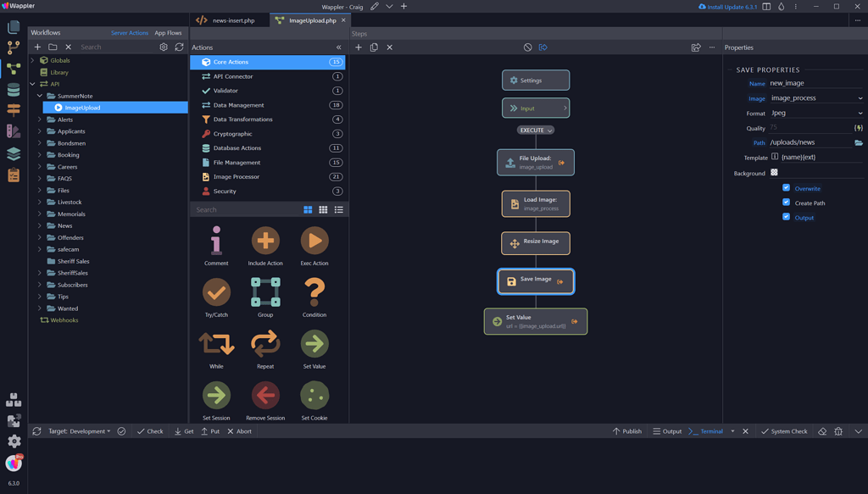Switch to App Flows tab
Screen dimensions: 868x494
click(169, 33)
